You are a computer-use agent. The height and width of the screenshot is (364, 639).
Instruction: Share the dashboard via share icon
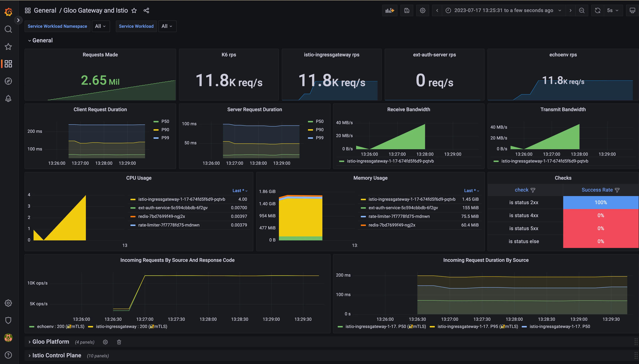146,10
